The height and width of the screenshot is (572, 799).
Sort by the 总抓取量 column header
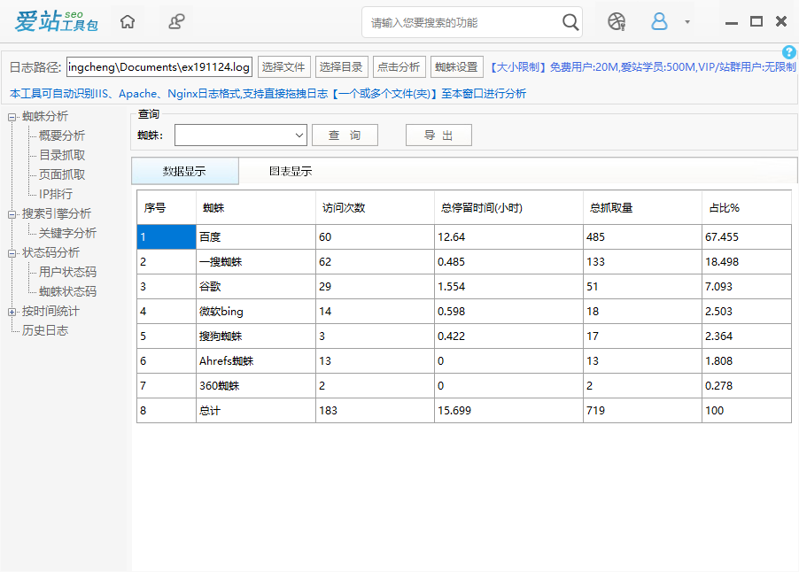click(x=643, y=208)
